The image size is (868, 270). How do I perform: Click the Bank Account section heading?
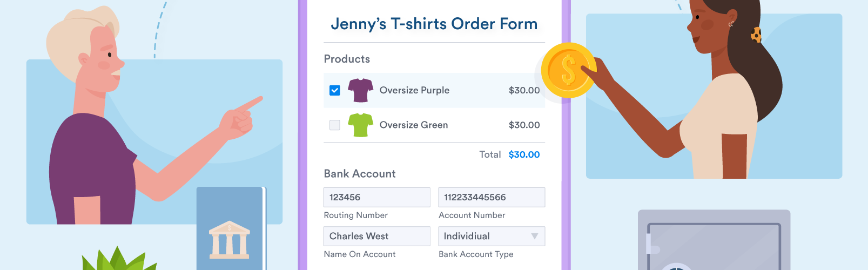click(360, 173)
